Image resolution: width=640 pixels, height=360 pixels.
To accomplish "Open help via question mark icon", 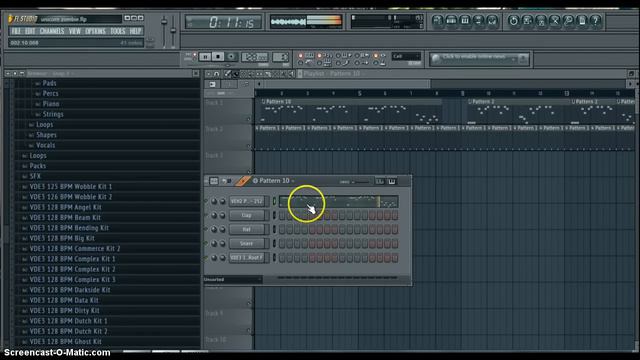I will (x=596, y=20).
